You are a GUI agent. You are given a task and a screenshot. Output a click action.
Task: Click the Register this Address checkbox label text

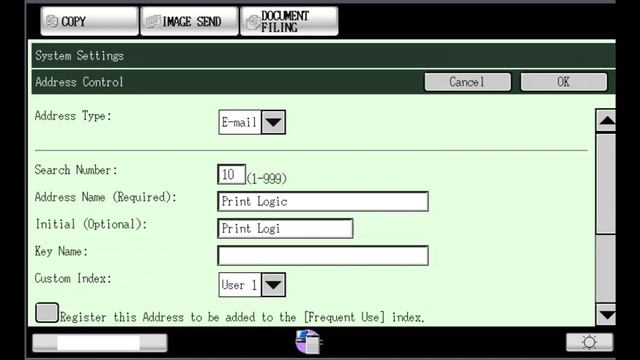click(242, 317)
